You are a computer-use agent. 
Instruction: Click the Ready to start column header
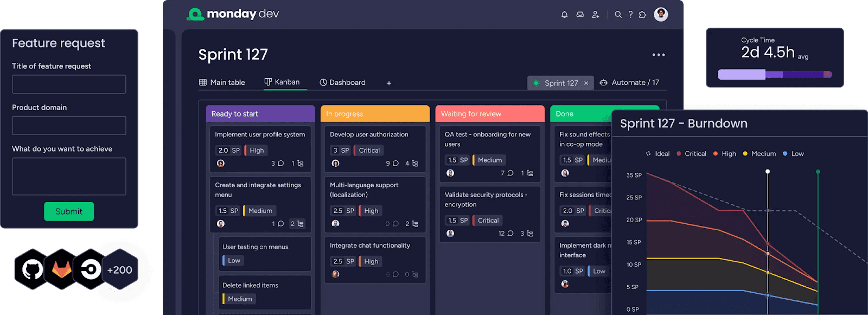click(260, 114)
